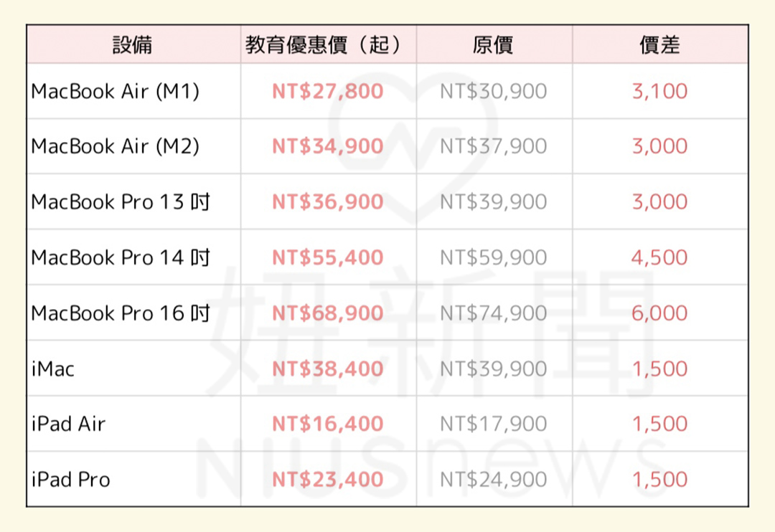Click the 設備 column header
The image size is (775, 532).
click(x=133, y=44)
